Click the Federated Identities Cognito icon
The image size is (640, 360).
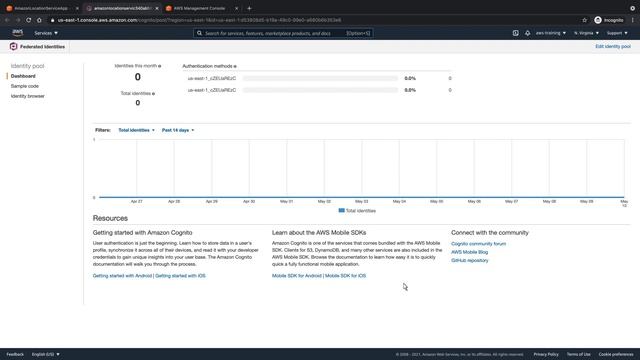point(13,47)
